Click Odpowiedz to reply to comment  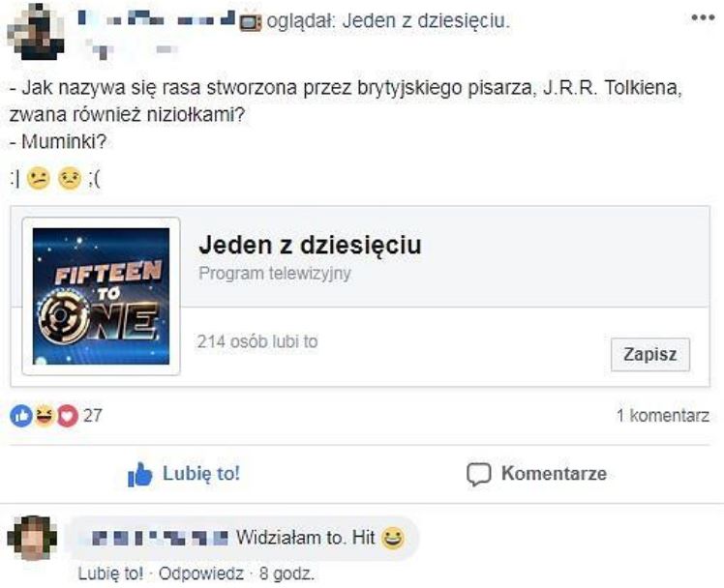pos(201,574)
